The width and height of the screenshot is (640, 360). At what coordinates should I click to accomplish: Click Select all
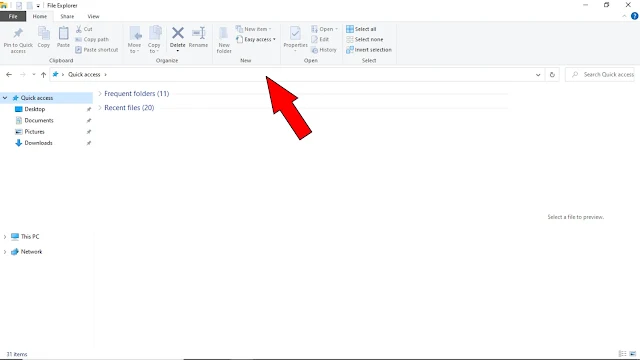point(361,29)
